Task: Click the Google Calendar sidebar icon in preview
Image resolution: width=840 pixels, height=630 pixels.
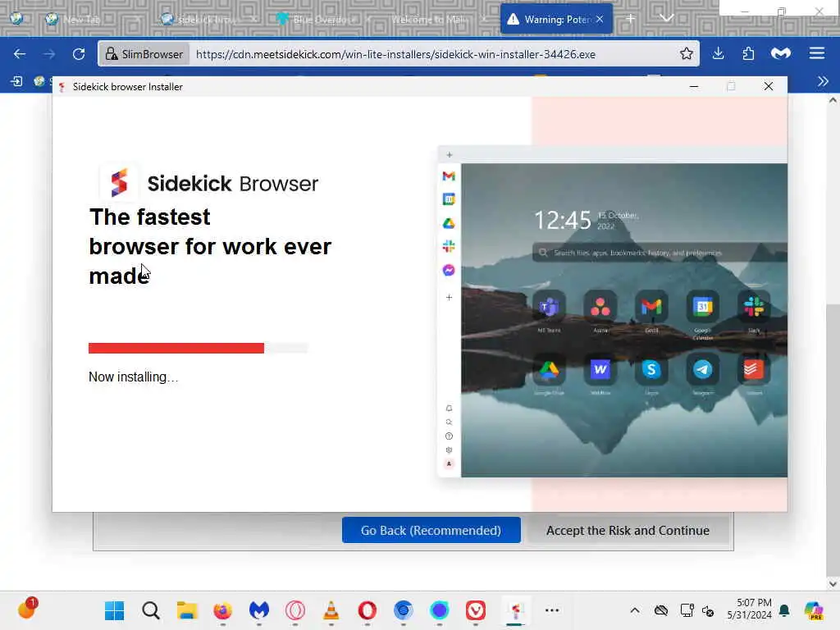Action: point(449,199)
